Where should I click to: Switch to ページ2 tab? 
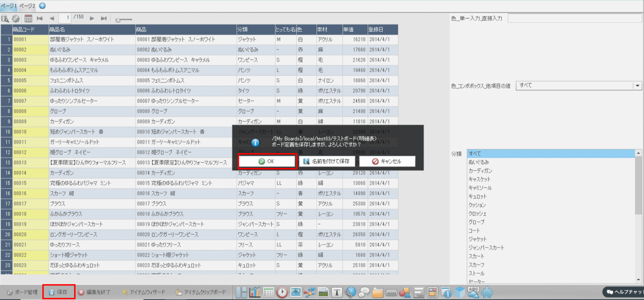click(27, 6)
